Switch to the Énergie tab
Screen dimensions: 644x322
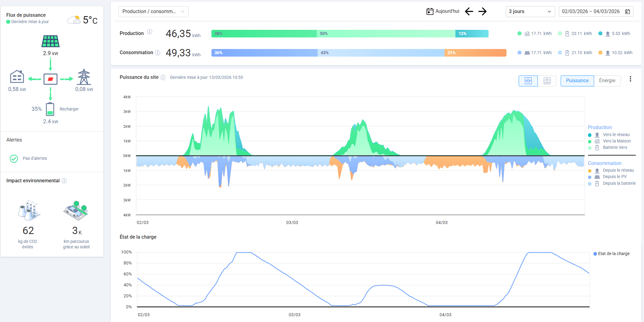[607, 81]
